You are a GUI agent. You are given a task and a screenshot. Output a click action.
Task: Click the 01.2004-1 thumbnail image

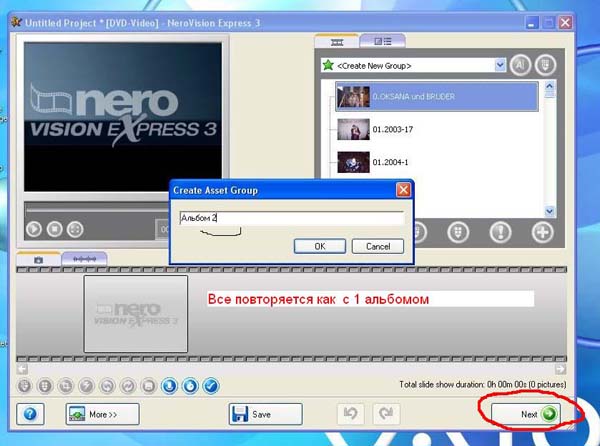tap(353, 162)
